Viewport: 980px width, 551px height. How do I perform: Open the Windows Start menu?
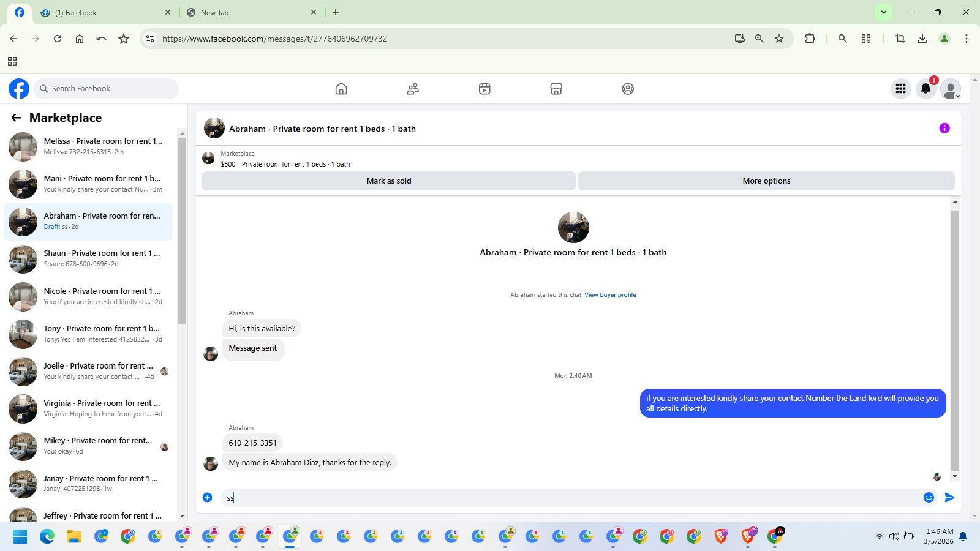pyautogui.click(x=20, y=537)
